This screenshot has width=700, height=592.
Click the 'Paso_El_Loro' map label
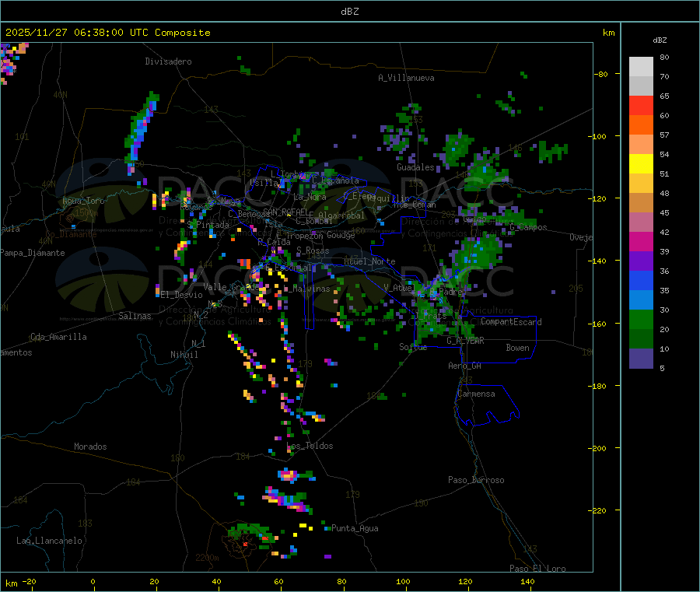[x=538, y=569]
